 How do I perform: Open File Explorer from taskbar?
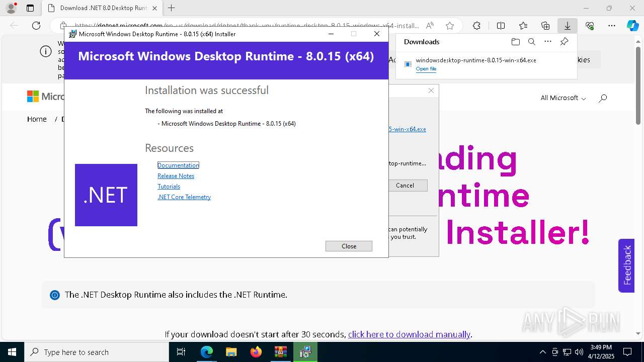pos(231,352)
